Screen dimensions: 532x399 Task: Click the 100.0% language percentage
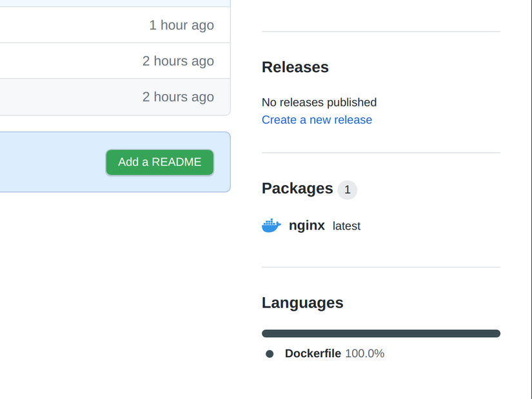tap(364, 353)
